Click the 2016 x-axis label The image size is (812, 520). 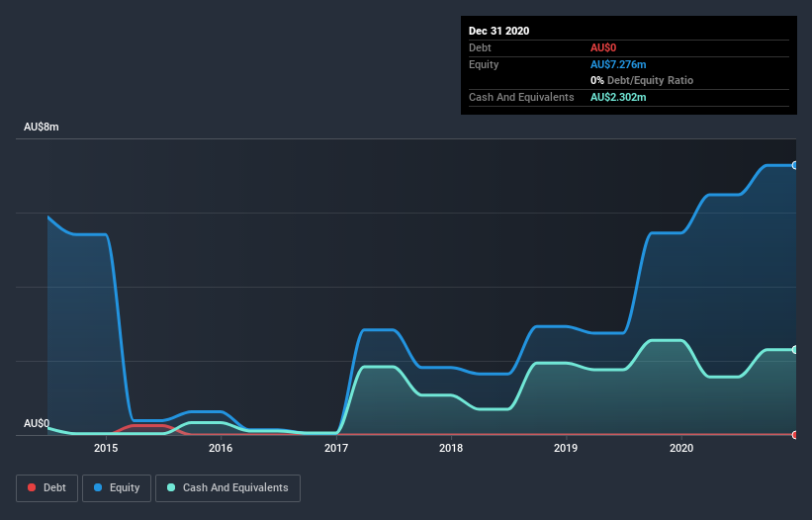tap(221, 448)
